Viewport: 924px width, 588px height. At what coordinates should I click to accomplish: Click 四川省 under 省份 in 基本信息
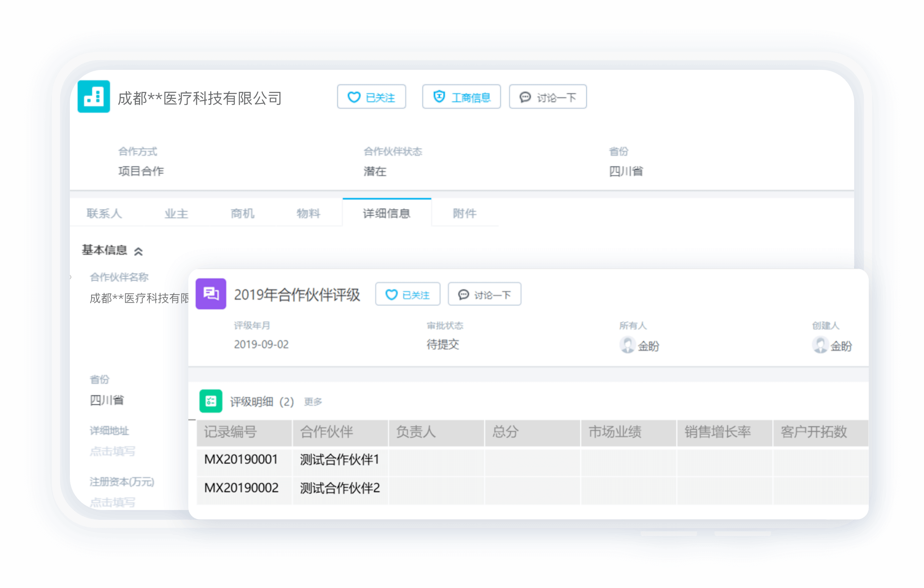tap(107, 400)
